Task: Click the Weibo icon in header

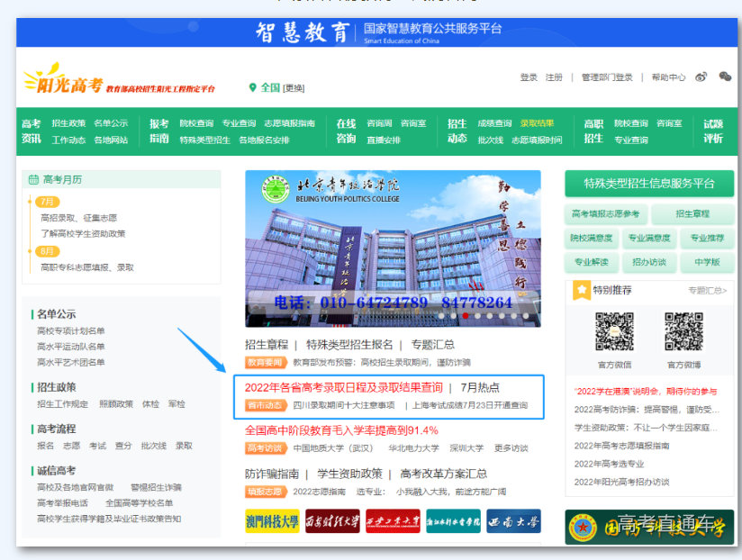Action: tap(701, 77)
